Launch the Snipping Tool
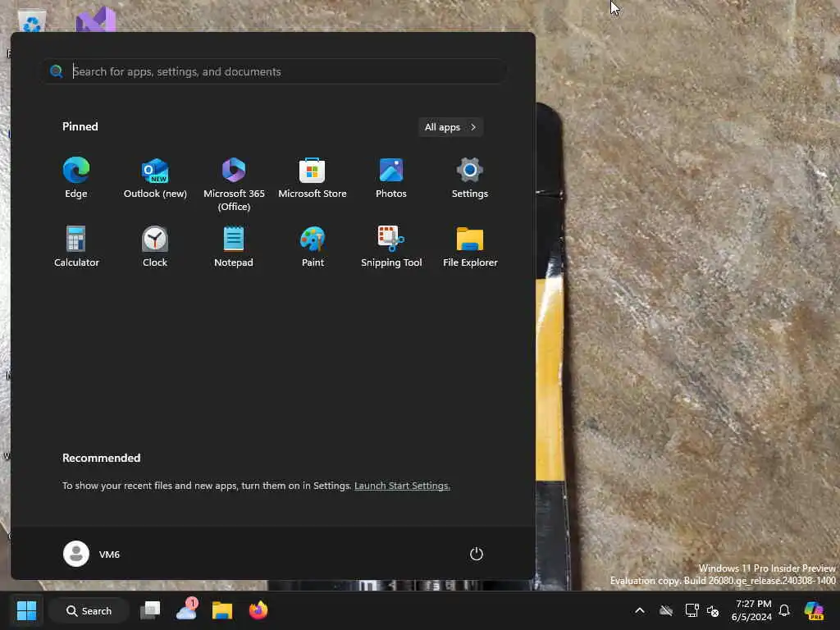The height and width of the screenshot is (630, 840). (391, 247)
